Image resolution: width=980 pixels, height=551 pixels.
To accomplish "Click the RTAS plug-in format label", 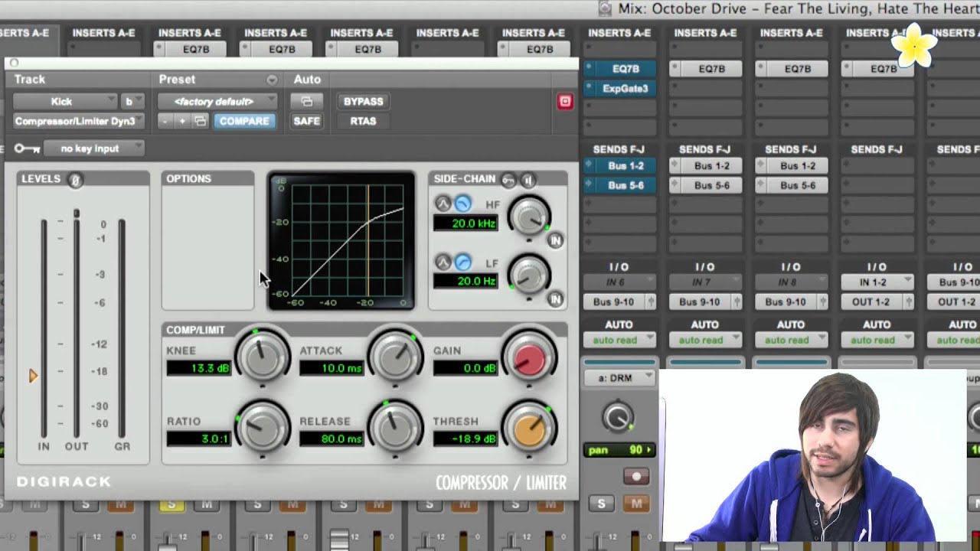I will pyautogui.click(x=363, y=121).
